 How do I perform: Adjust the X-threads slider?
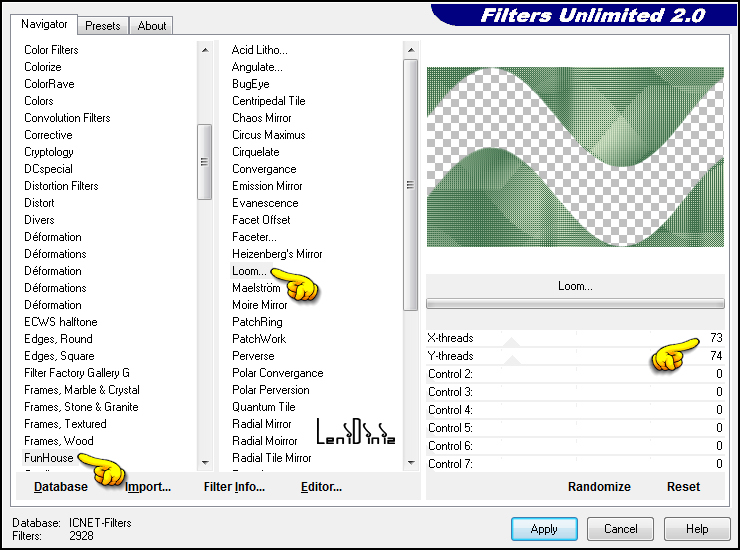click(575, 338)
